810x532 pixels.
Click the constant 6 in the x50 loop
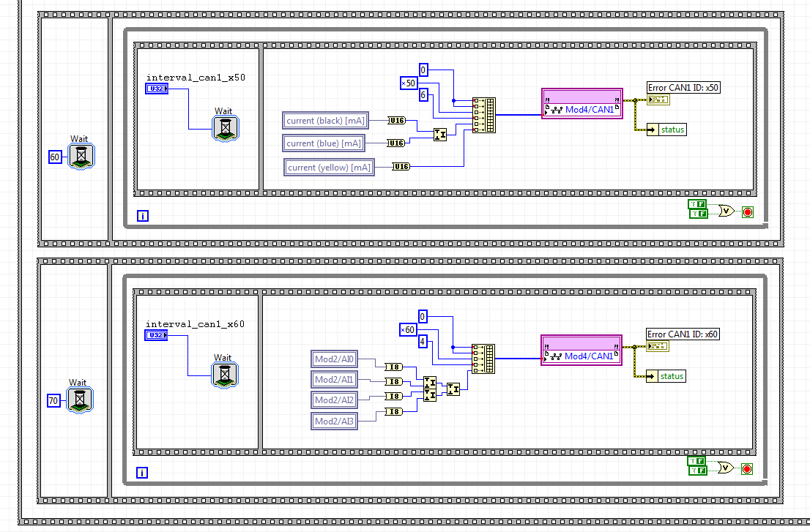coord(423,94)
